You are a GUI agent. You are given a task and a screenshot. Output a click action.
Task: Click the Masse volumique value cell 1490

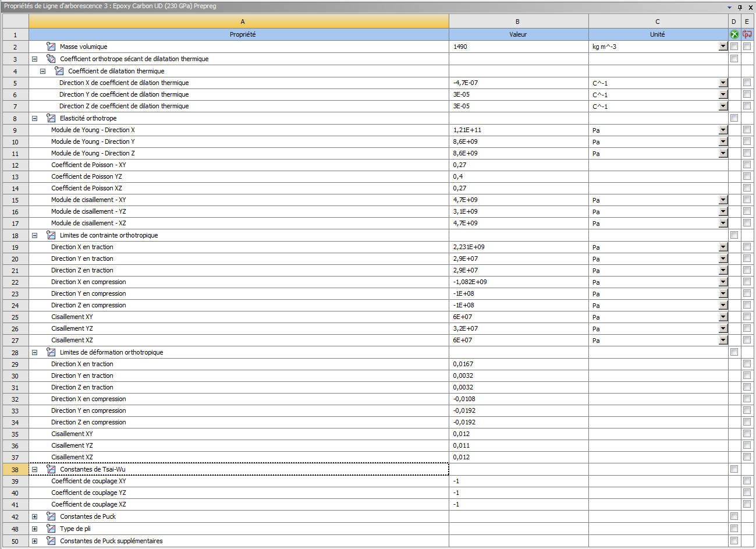(x=518, y=47)
